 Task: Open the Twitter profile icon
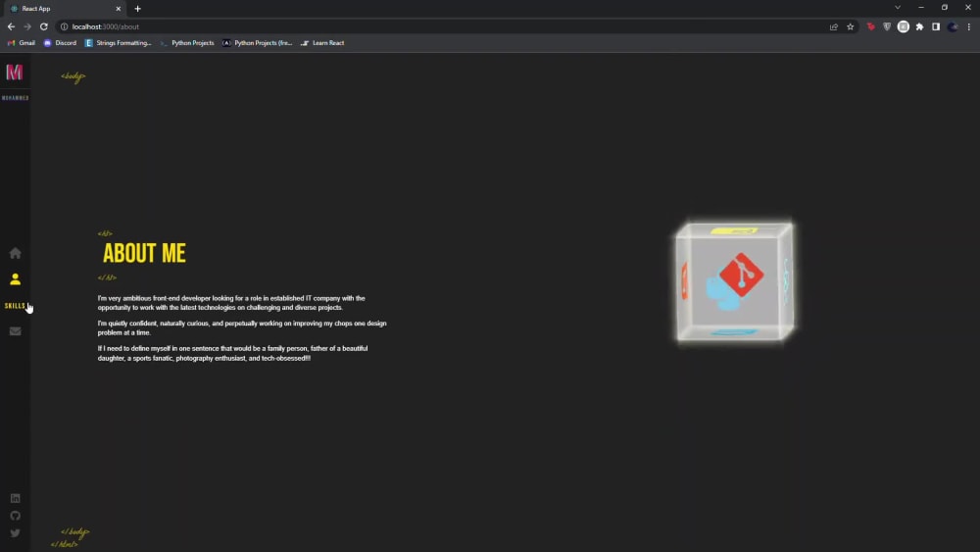click(15, 533)
